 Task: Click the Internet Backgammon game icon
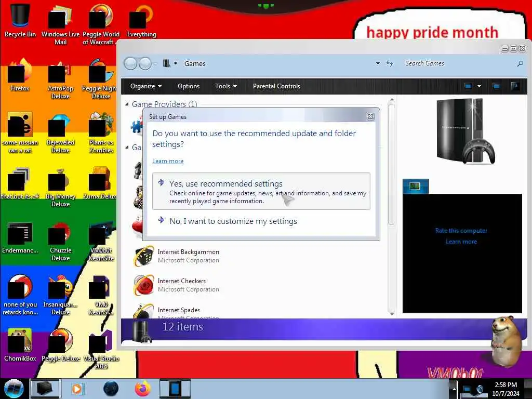[x=143, y=256]
